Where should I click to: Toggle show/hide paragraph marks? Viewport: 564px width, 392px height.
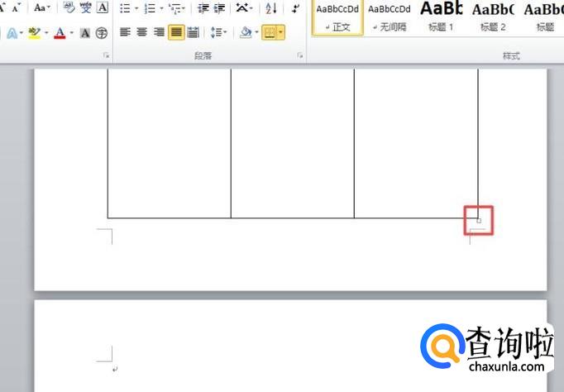[x=296, y=8]
